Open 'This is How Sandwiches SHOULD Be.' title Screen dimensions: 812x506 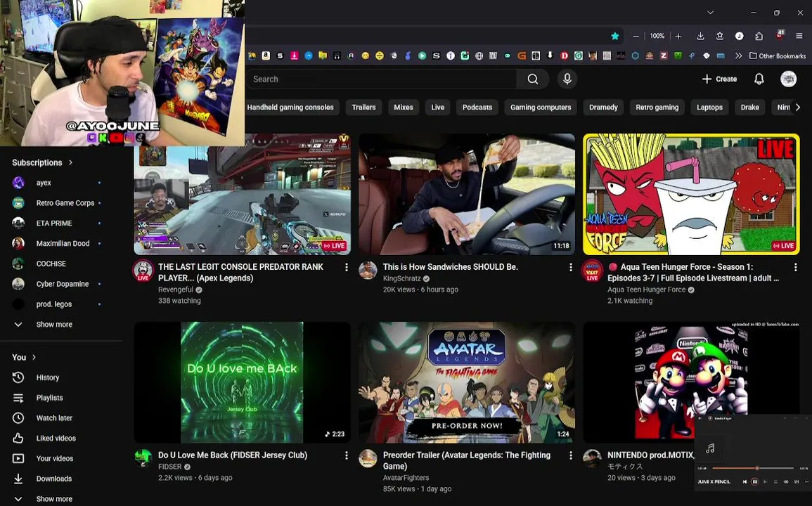point(451,267)
